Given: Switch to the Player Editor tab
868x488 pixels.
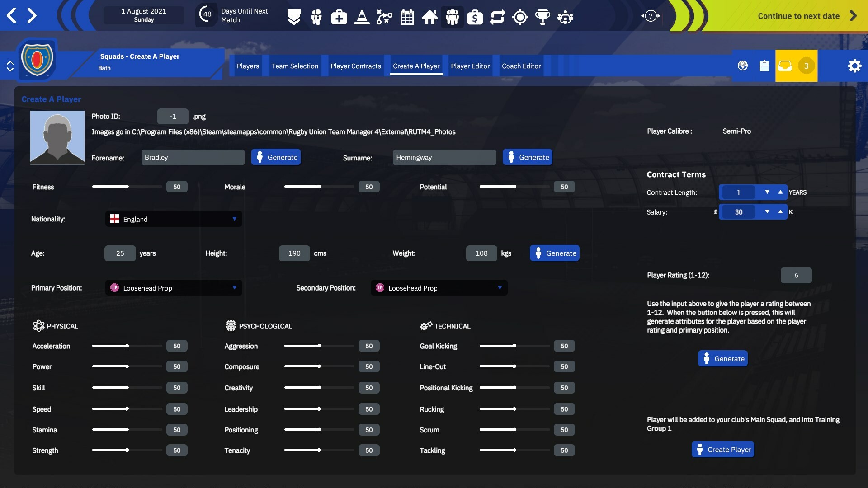Looking at the screenshot, I should point(470,66).
